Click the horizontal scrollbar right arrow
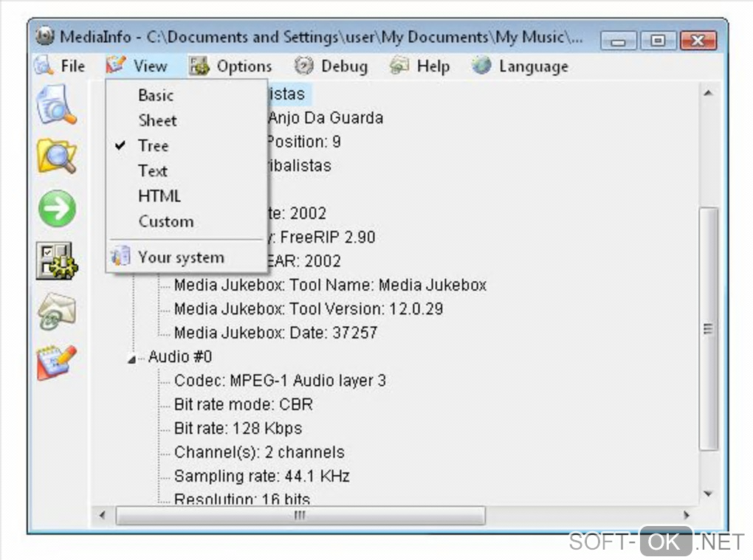 click(x=687, y=516)
